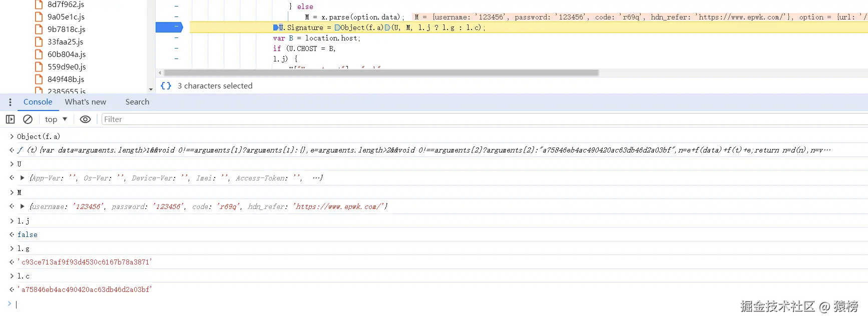Expand the M object with username result

pos(22,206)
